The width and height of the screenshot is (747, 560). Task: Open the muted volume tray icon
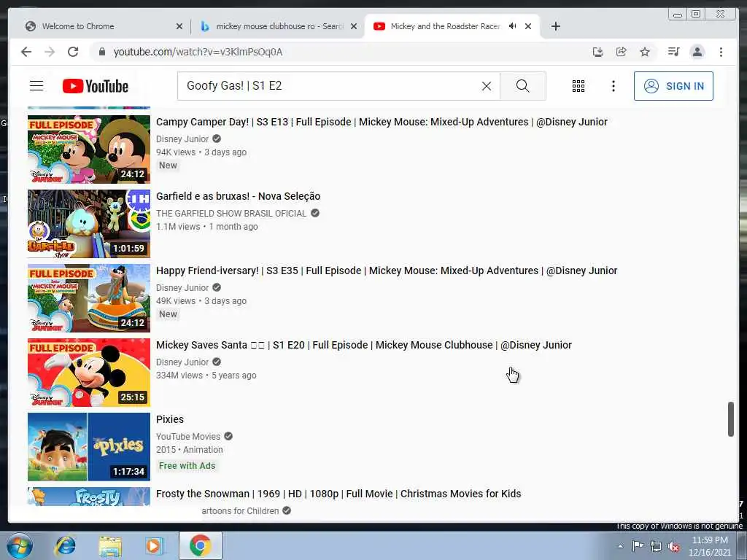coord(673,547)
